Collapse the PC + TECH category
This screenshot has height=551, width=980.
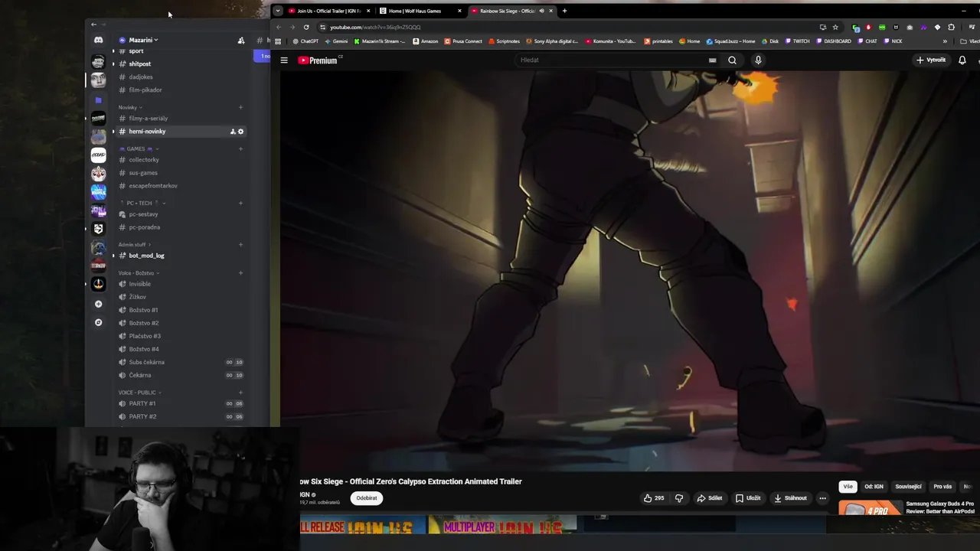tap(142, 203)
